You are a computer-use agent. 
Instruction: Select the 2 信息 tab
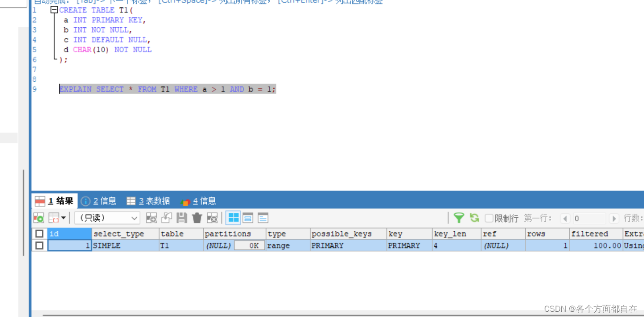99,201
